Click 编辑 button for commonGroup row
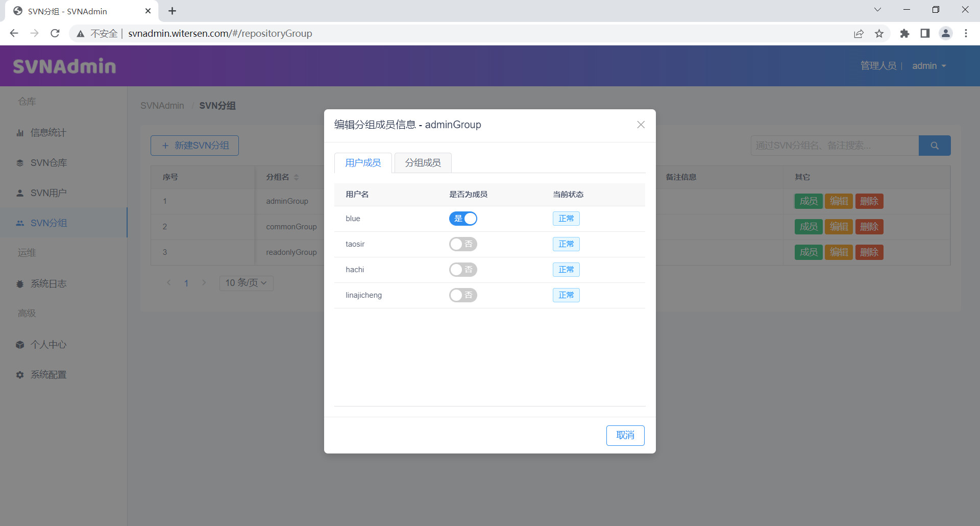Image resolution: width=980 pixels, height=526 pixels. click(x=839, y=227)
